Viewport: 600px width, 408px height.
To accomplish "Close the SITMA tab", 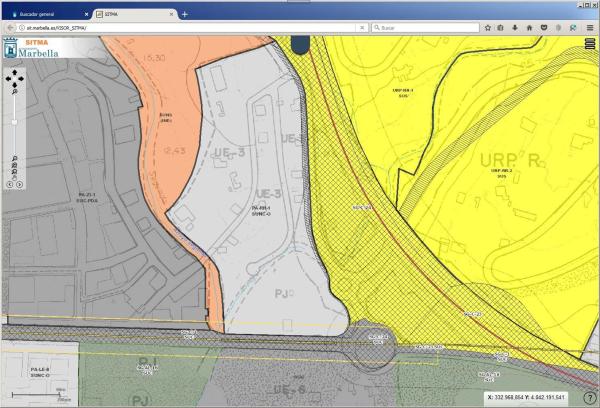I will 171,14.
